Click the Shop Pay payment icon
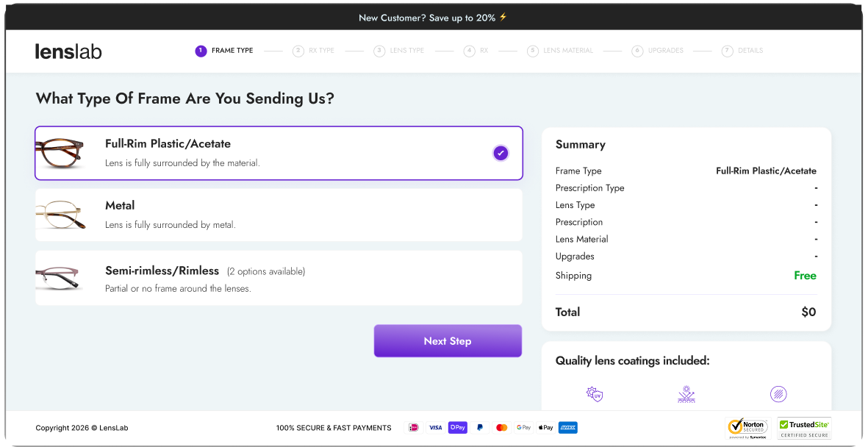Viewport: 868px width, 447px height. coord(458,427)
